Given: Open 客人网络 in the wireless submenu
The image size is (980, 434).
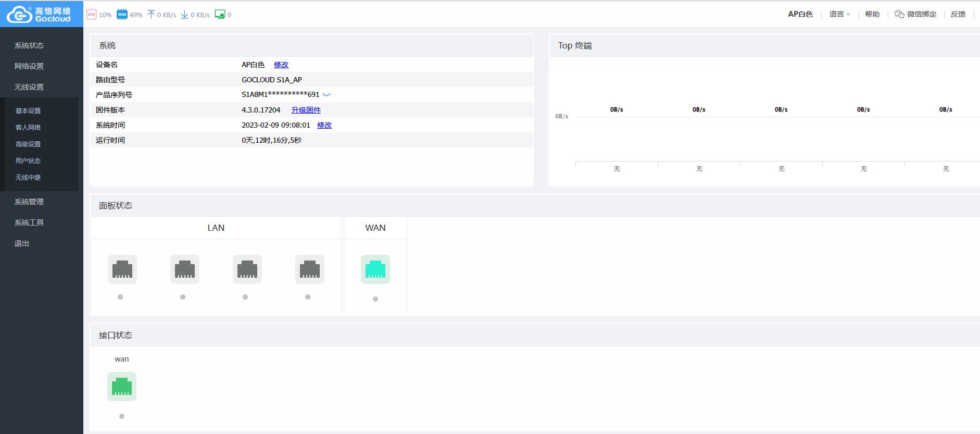Looking at the screenshot, I should (28, 127).
